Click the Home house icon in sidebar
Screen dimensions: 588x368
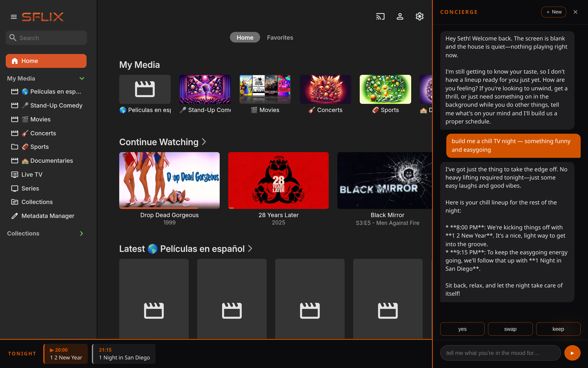[14, 61]
